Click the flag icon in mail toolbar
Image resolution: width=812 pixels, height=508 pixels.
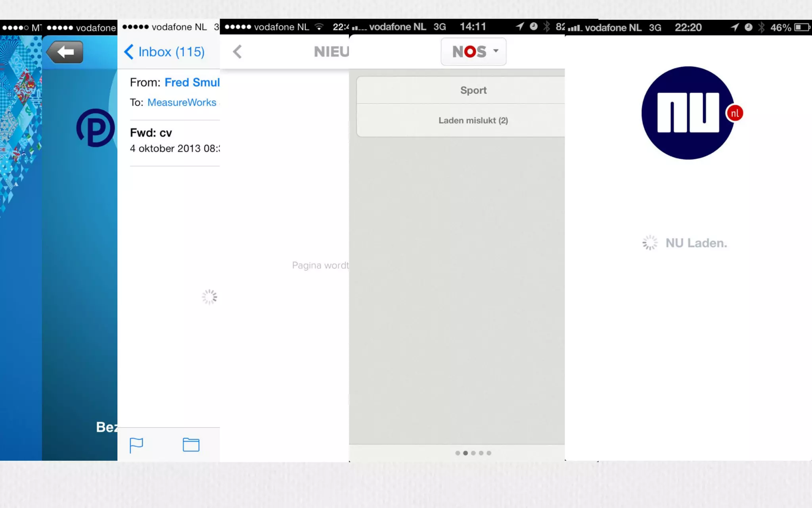click(x=136, y=445)
